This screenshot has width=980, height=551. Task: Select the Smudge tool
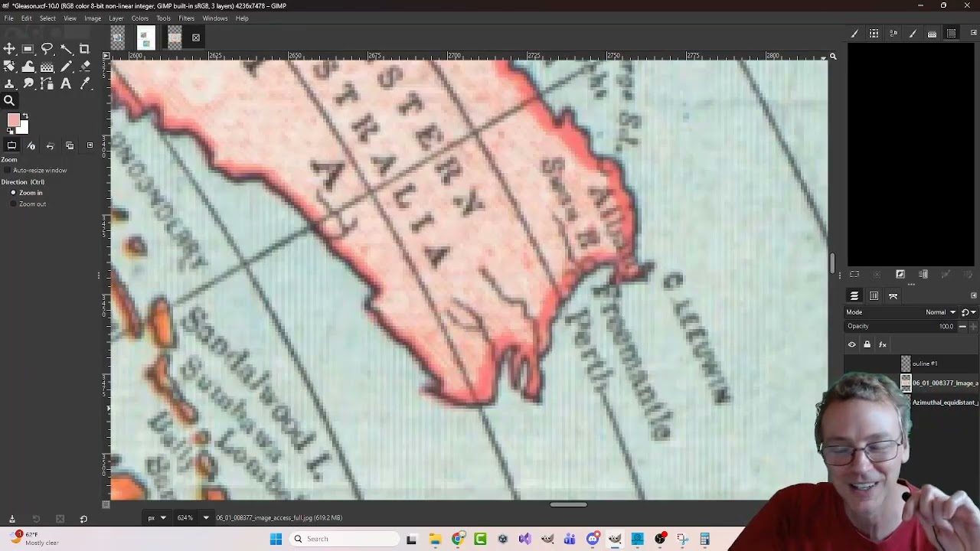pos(28,83)
